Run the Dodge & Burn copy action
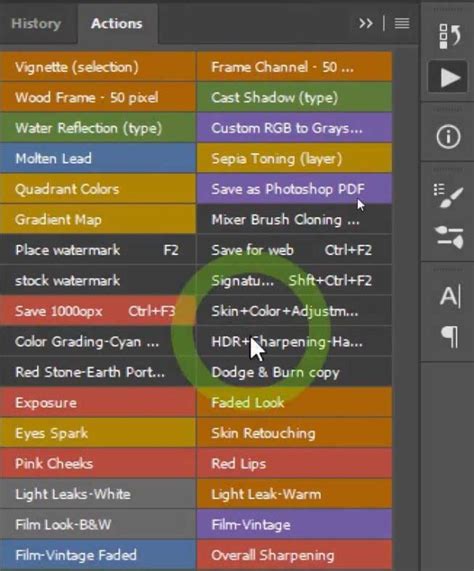 click(x=295, y=372)
